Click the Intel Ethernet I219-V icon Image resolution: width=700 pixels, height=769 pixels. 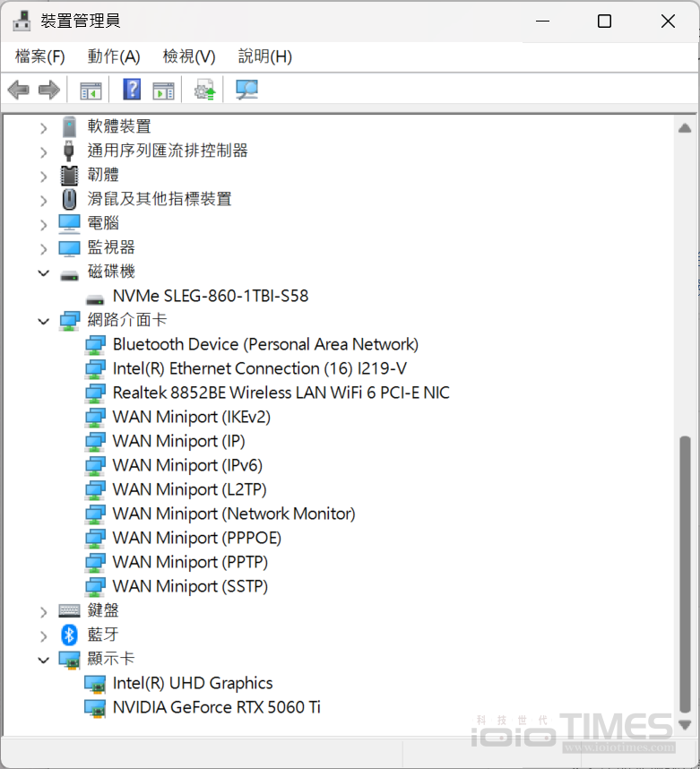[95, 368]
